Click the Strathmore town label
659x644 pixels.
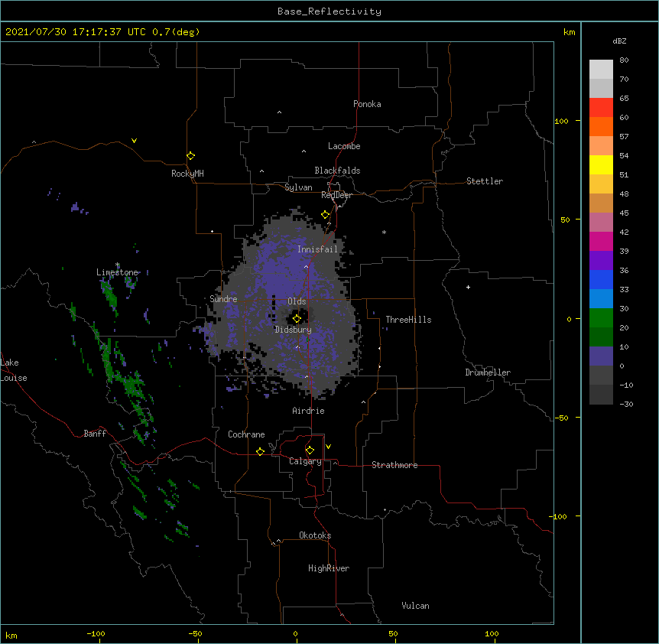[394, 465]
